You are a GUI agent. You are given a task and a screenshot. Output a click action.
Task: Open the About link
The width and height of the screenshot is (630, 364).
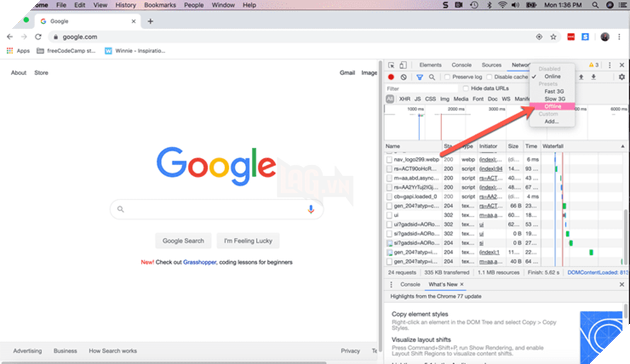tap(18, 73)
